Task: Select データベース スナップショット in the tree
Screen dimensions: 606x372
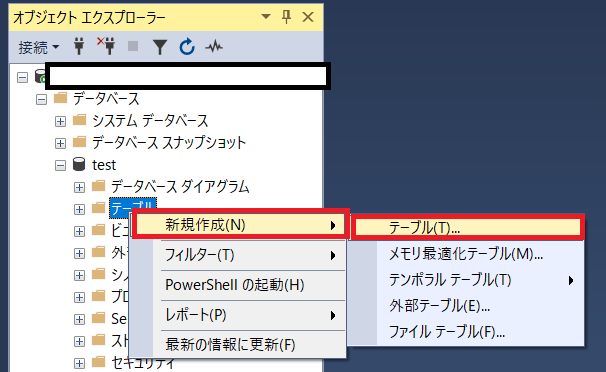Action: [169, 143]
